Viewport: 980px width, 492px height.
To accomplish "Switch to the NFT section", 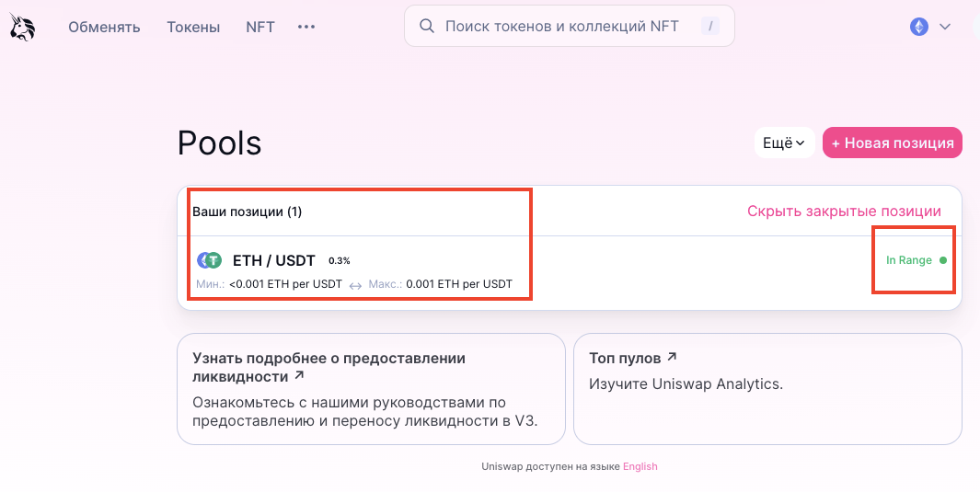I will coord(260,27).
